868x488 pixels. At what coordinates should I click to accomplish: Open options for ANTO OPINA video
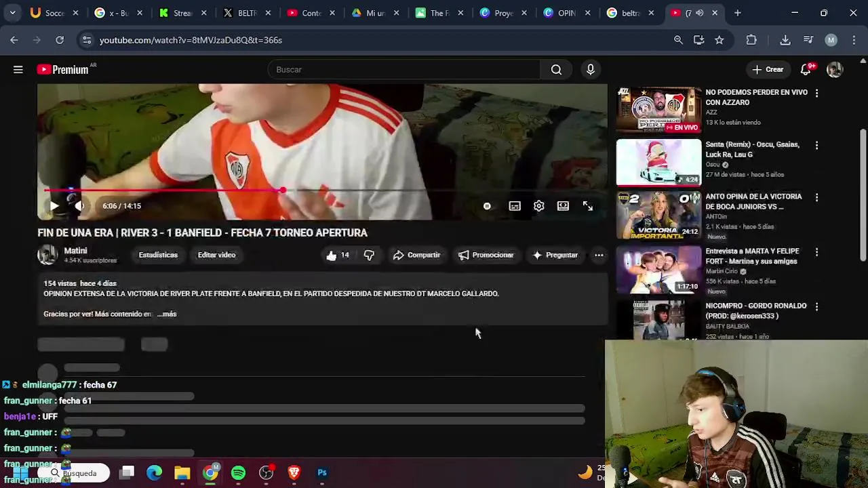tap(816, 197)
